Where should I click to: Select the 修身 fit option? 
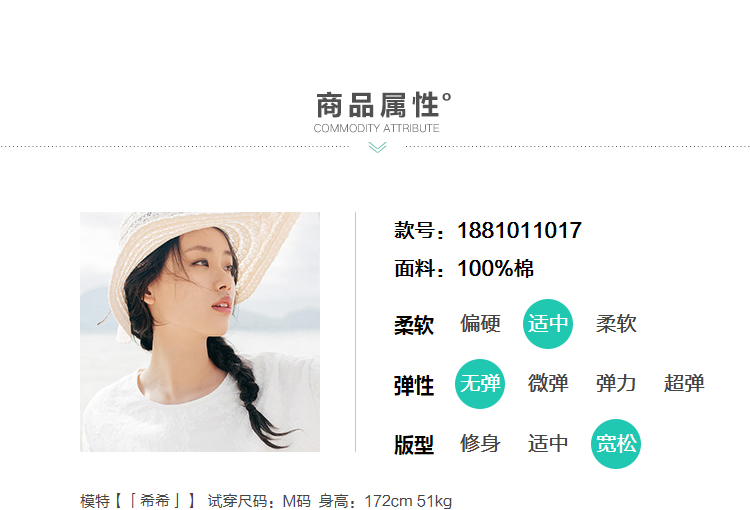480,443
